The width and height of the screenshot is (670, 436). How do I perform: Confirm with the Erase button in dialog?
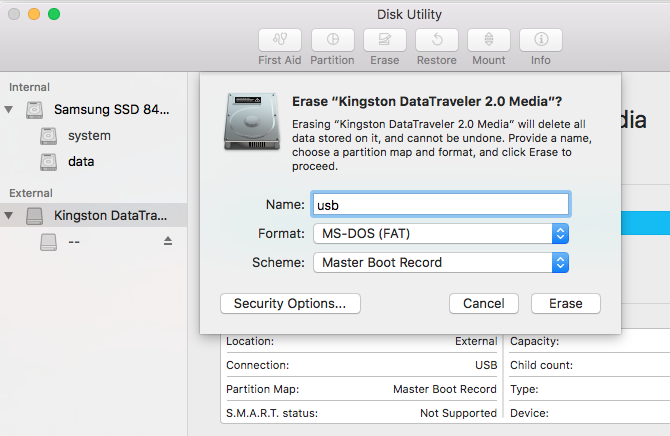tap(565, 303)
